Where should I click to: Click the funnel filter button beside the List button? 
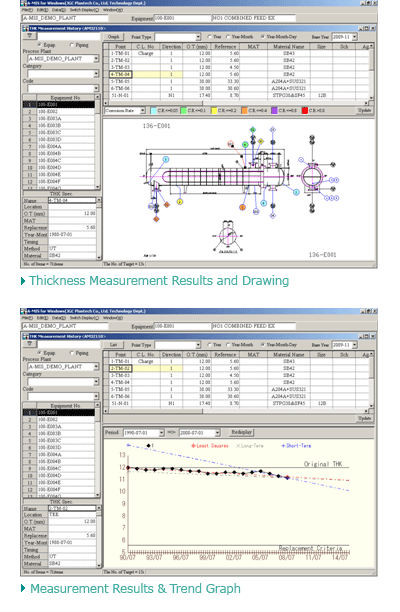click(30, 344)
